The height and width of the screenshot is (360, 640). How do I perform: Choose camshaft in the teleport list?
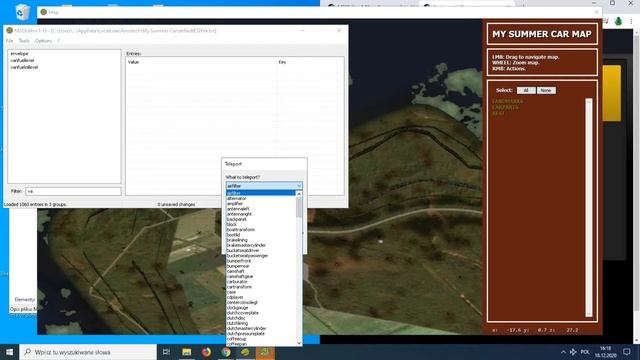(x=261, y=271)
